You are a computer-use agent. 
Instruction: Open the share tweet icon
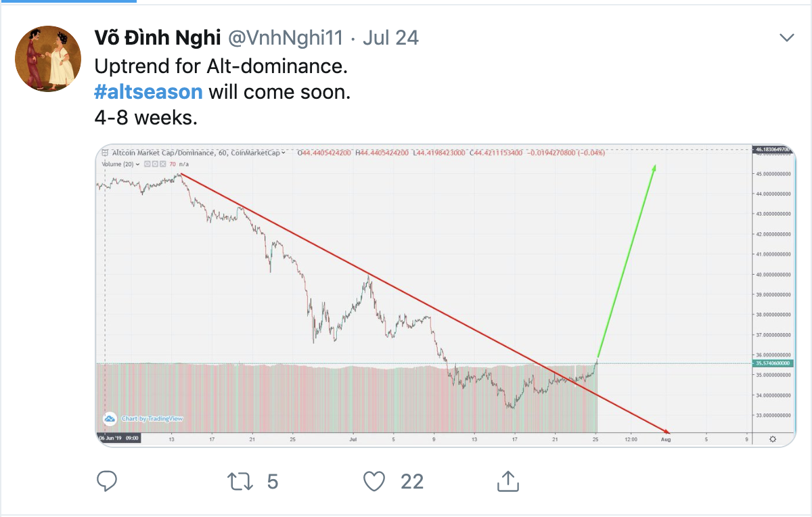[x=507, y=480]
